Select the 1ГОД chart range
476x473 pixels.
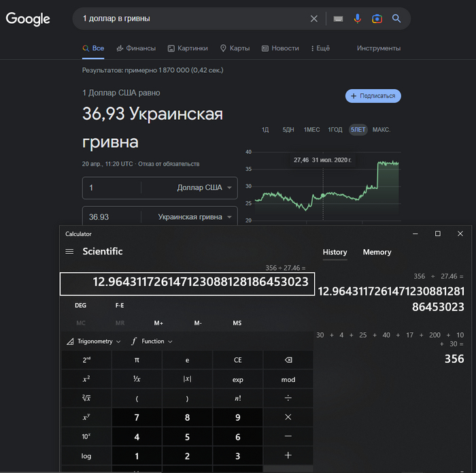tap(335, 130)
